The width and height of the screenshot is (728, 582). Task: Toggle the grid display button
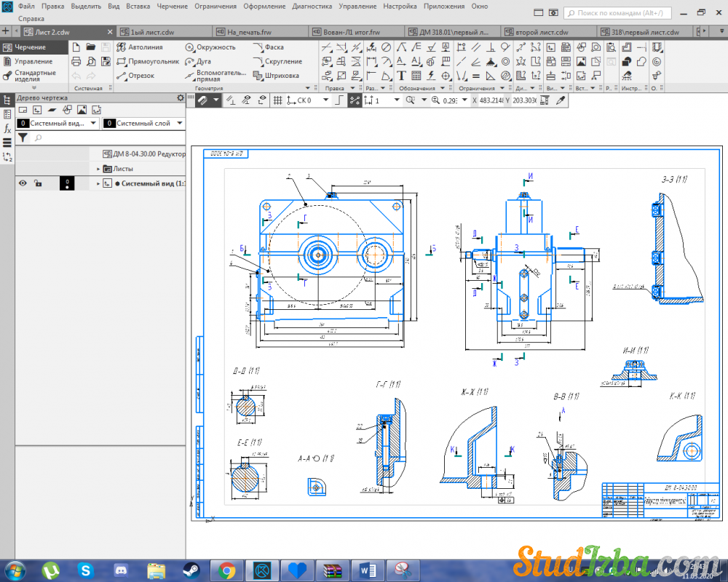(277, 100)
